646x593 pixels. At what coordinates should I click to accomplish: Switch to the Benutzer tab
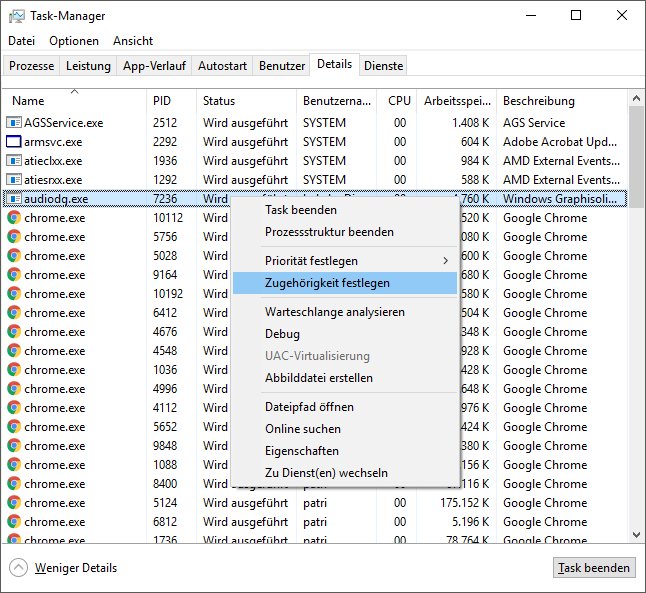[x=282, y=66]
